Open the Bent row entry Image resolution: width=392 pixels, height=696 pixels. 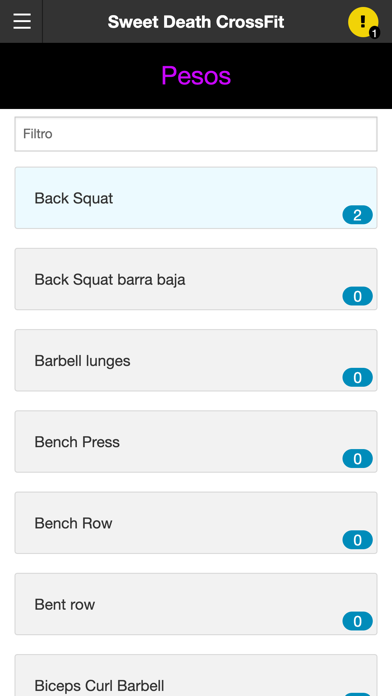pos(196,604)
